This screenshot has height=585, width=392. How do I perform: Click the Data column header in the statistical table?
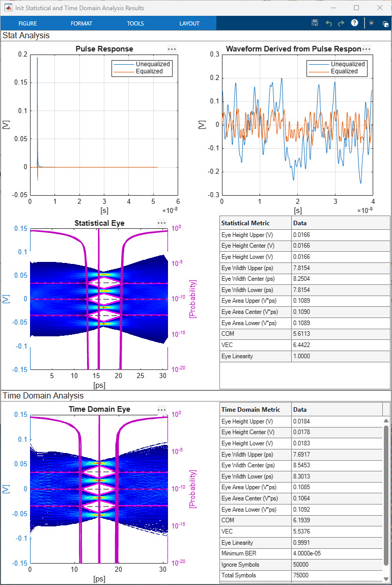point(341,223)
